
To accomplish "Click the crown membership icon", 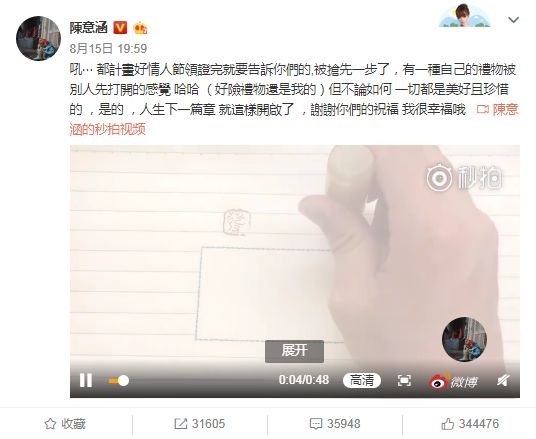I will tap(140, 28).
